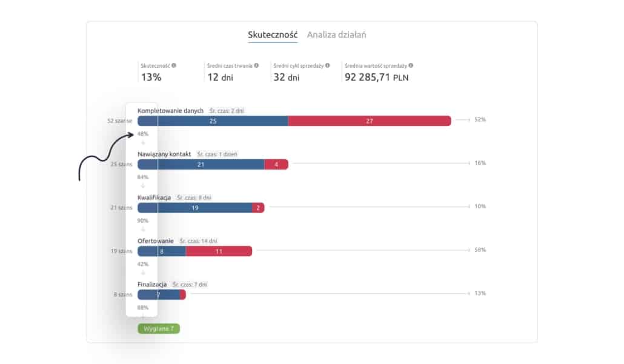
Task: Select the Ofertowanie stage label
Action: click(156, 240)
